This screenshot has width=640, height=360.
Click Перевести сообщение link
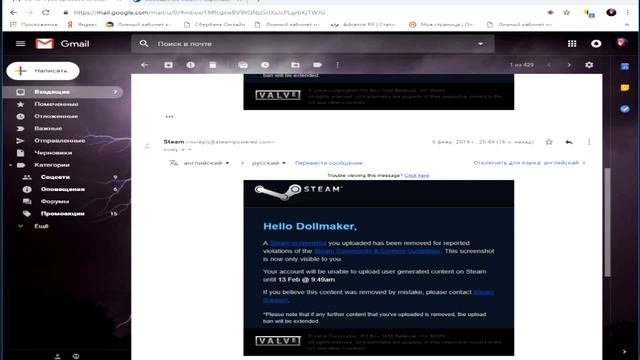[329, 163]
